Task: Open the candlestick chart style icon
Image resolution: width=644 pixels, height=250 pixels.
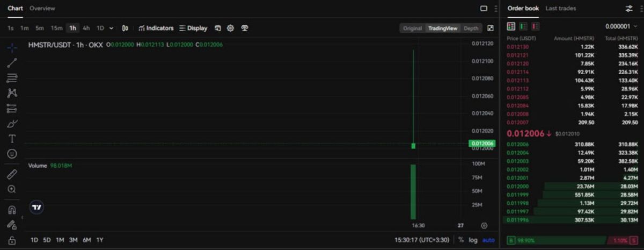Action: (125, 28)
